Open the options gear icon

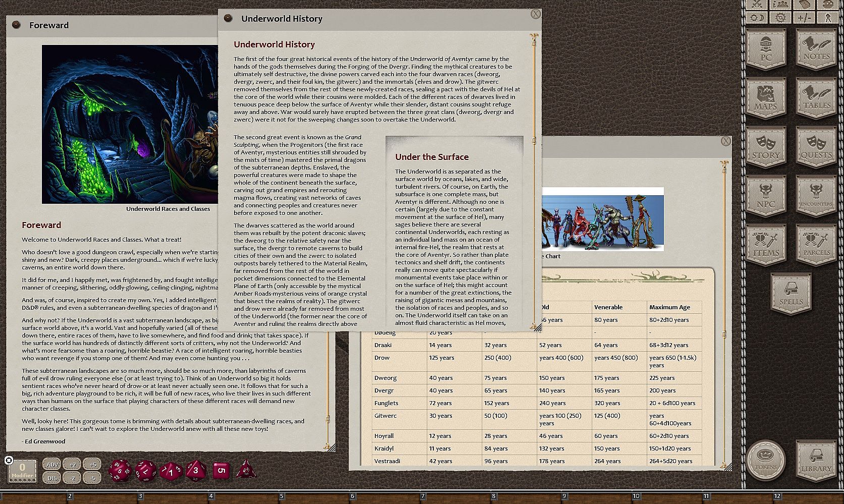(780, 18)
